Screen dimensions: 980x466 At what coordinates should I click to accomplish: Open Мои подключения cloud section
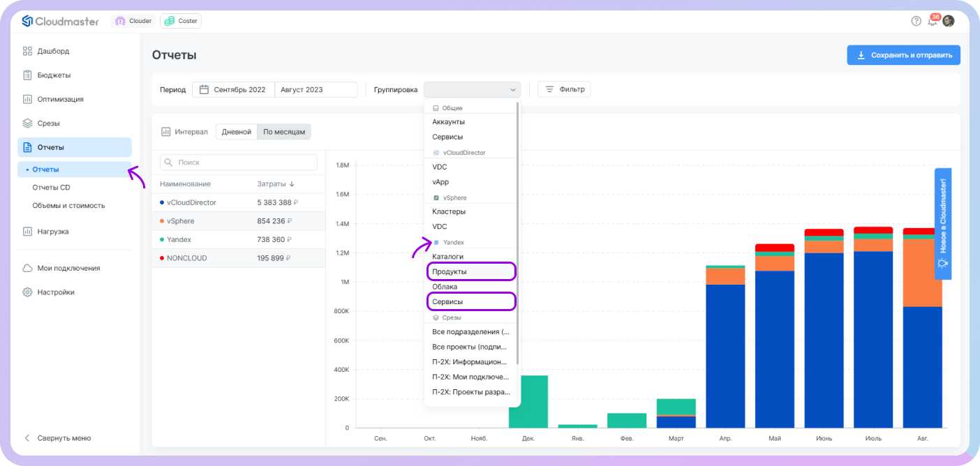pyautogui.click(x=68, y=268)
